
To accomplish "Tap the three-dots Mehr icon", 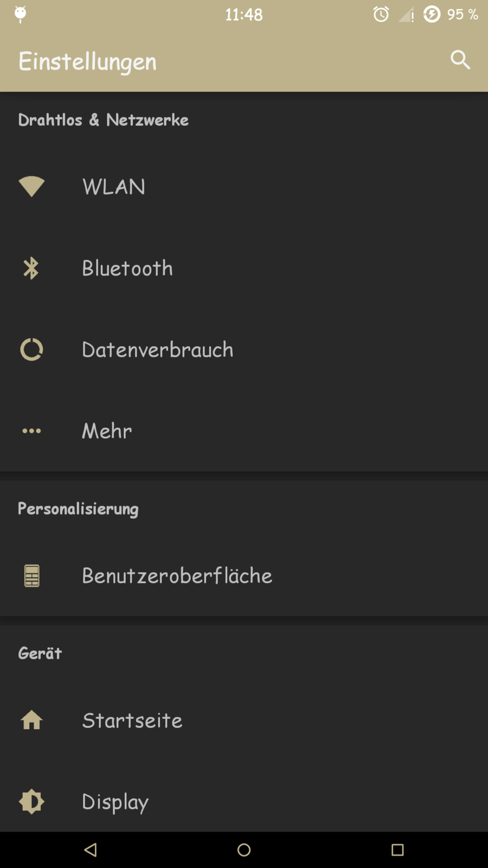I will coord(31,431).
